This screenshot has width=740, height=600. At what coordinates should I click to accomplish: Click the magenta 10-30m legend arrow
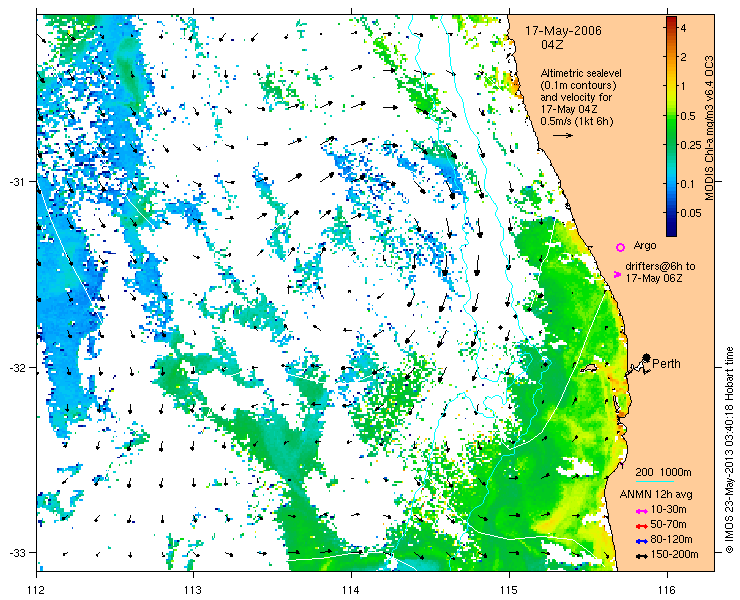[641, 511]
